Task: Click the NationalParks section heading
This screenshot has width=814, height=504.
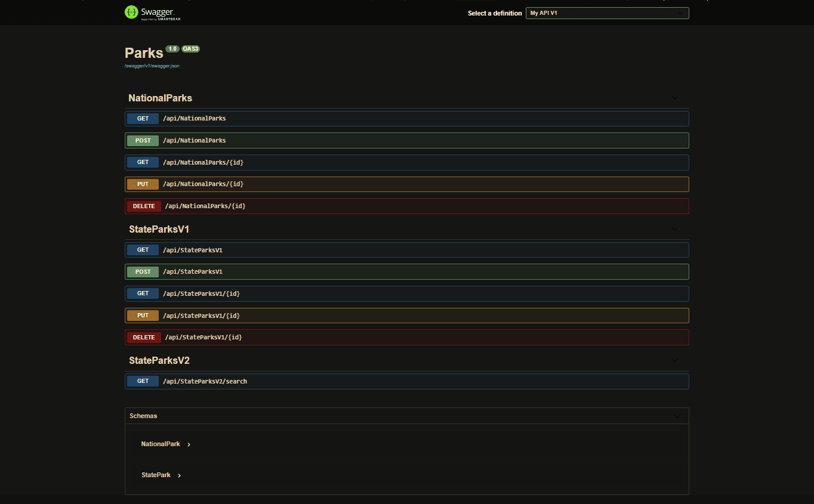Action: (x=161, y=98)
